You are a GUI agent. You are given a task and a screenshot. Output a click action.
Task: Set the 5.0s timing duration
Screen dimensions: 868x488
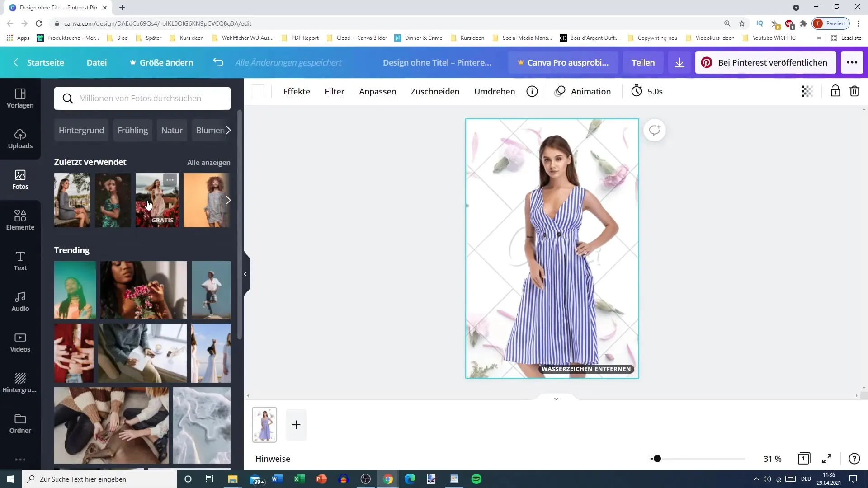point(647,92)
